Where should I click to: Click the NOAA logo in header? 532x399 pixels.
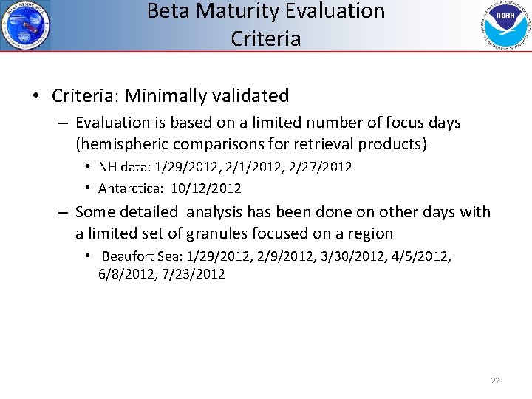[x=506, y=25]
